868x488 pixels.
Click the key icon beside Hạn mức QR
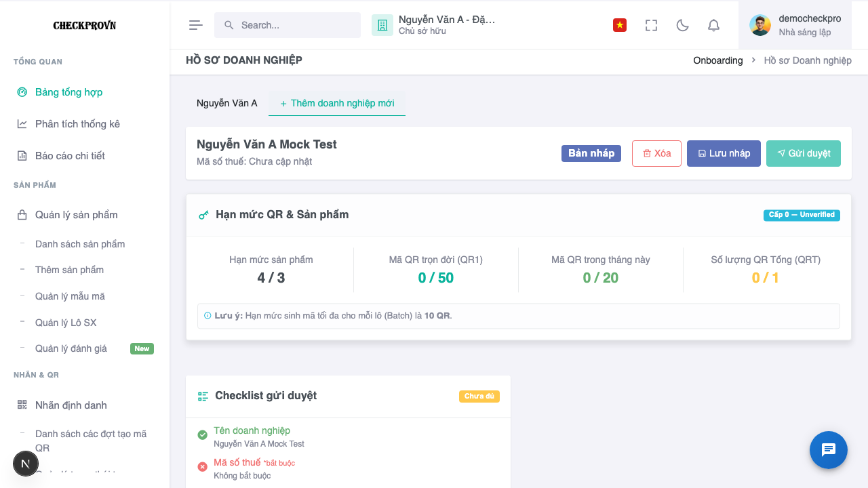[203, 215]
